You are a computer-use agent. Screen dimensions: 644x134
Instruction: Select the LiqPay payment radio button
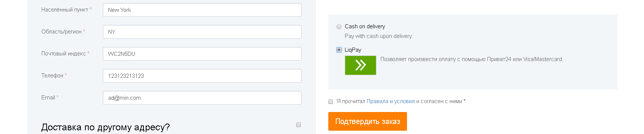[x=339, y=50]
